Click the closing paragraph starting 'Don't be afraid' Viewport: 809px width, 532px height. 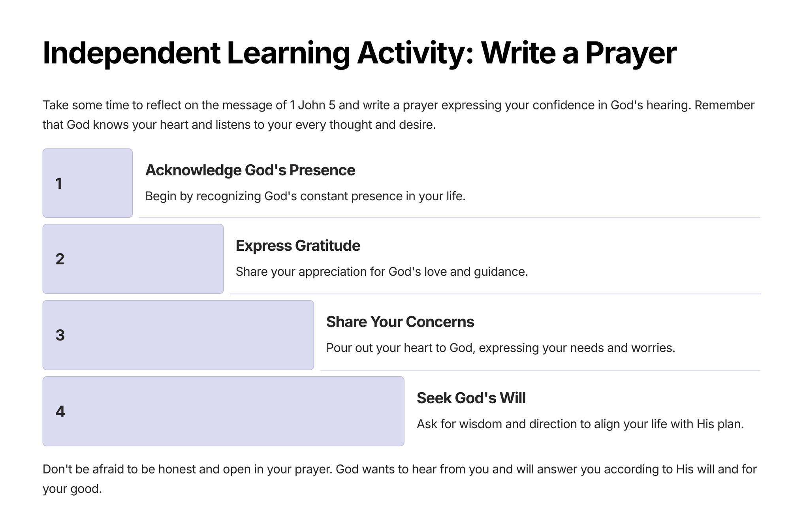pyautogui.click(x=399, y=479)
